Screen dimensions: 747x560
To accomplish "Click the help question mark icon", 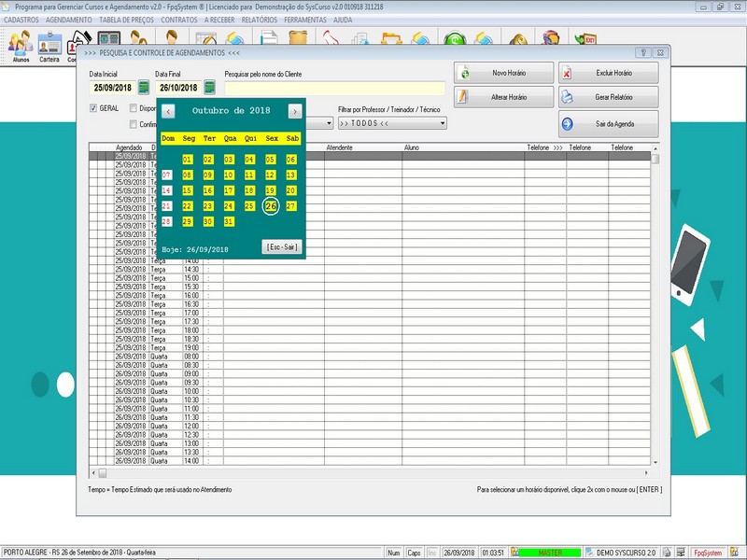I will pyautogui.click(x=643, y=53).
